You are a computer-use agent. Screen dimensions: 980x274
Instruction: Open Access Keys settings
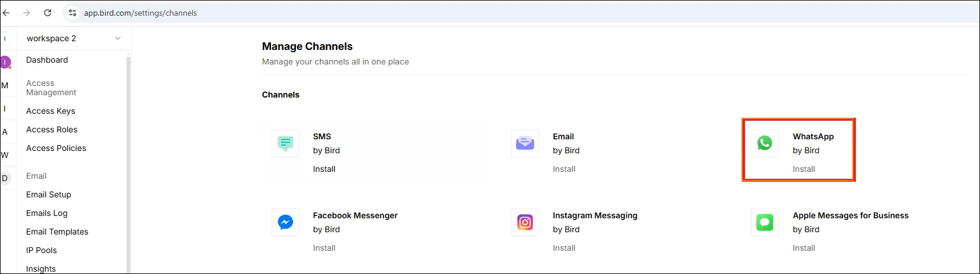coord(50,111)
